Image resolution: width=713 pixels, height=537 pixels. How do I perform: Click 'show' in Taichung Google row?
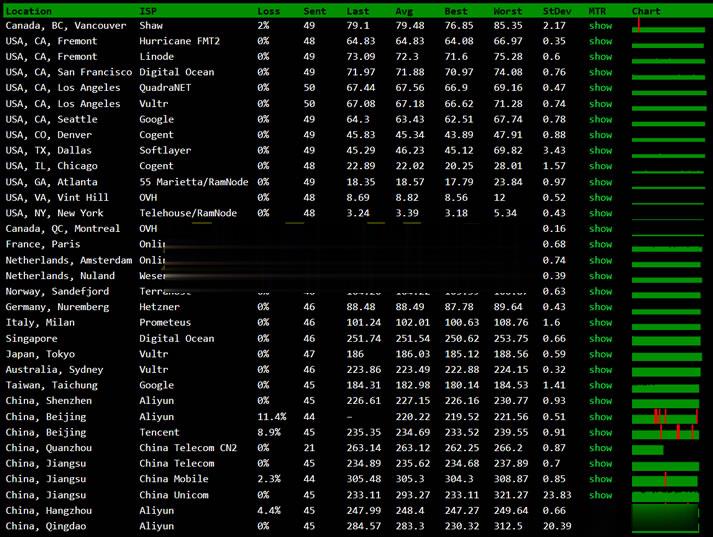600,385
